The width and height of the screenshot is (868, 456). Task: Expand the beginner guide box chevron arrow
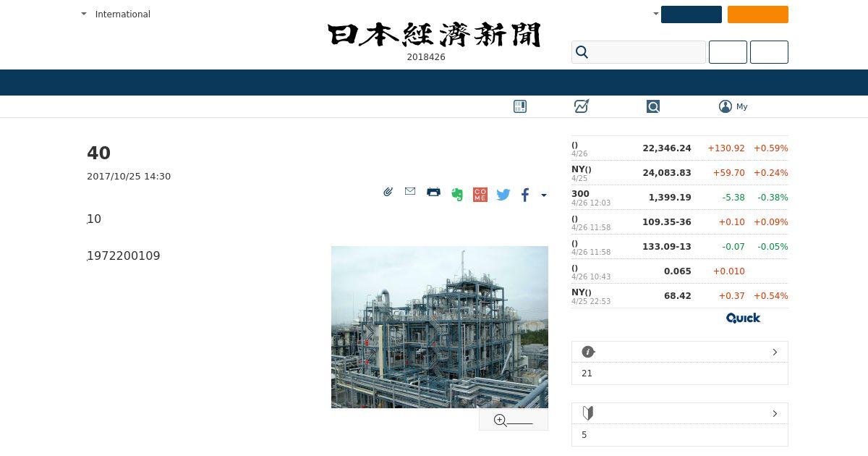click(775, 413)
